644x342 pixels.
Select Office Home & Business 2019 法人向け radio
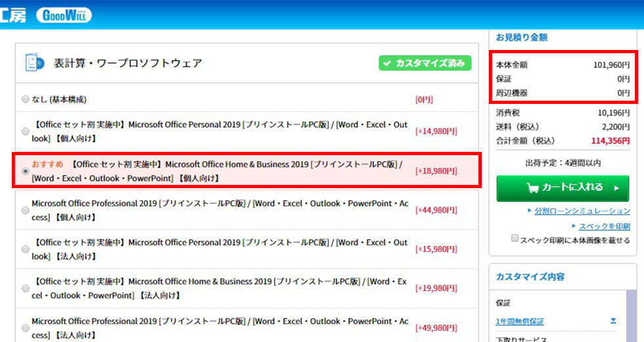click(26, 288)
